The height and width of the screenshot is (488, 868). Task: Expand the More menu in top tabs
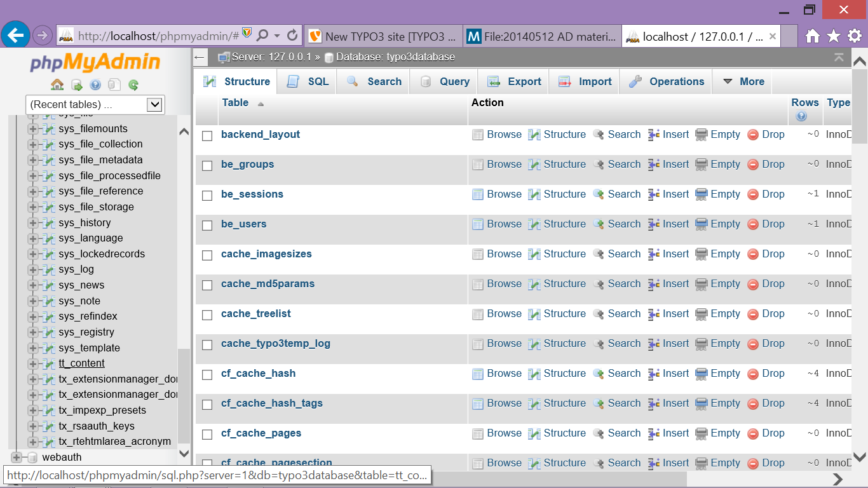[743, 81]
